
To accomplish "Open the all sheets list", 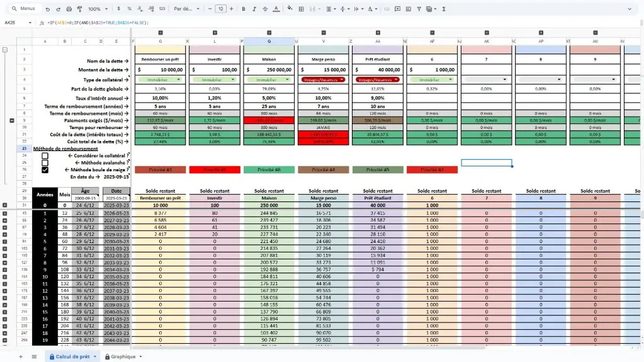I will click(34, 357).
